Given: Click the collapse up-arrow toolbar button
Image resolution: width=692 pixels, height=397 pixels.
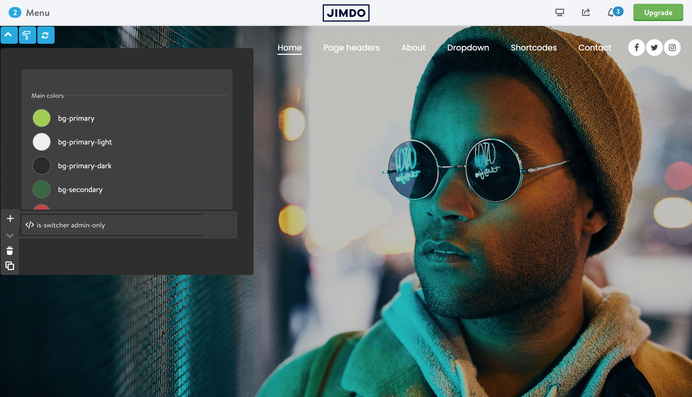Looking at the screenshot, I should (9, 35).
